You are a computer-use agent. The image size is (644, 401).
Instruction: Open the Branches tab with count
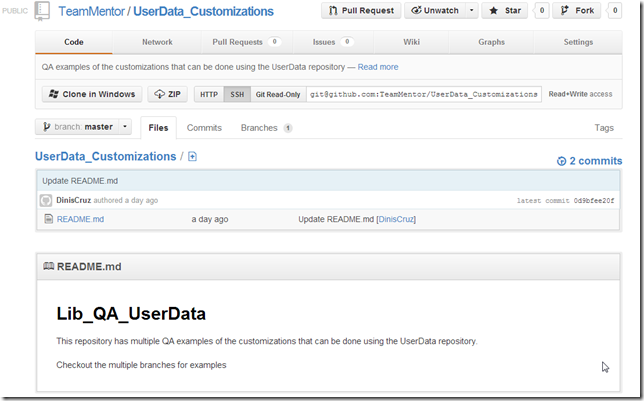click(266, 128)
